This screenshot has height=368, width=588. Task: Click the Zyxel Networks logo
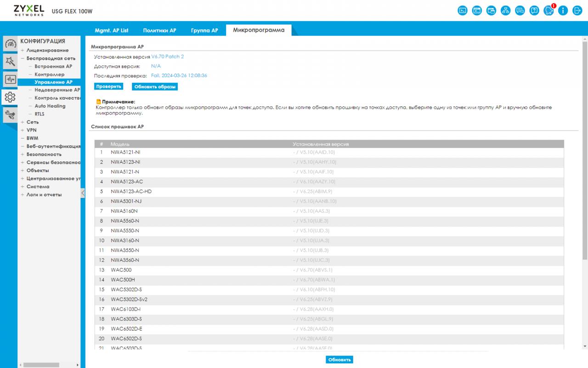28,11
